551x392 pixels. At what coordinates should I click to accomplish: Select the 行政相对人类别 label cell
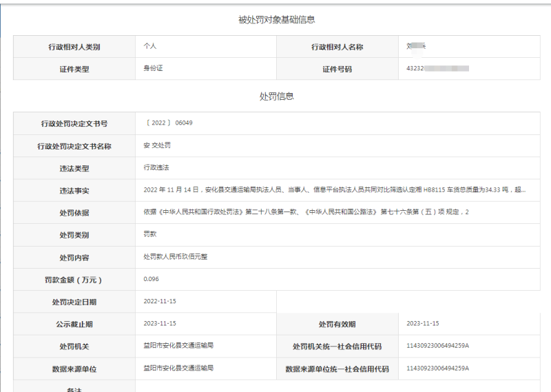coord(74,47)
